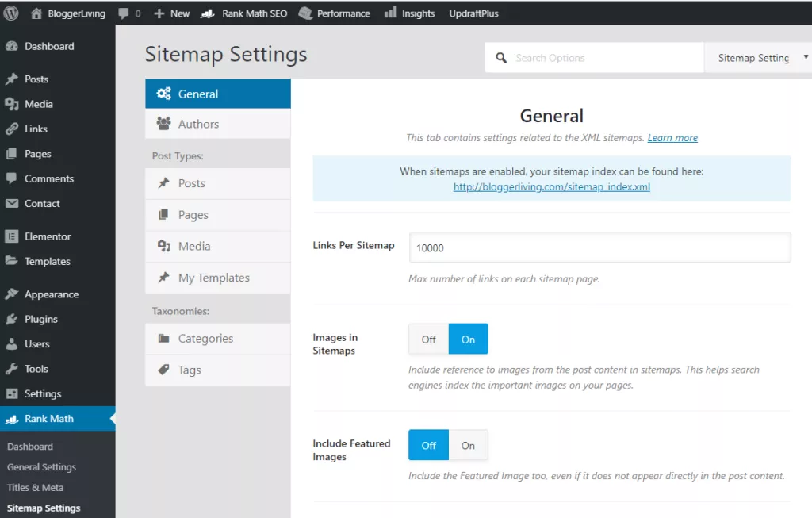812x518 pixels.
Task: Click the Authors group icon
Action: tap(163, 123)
